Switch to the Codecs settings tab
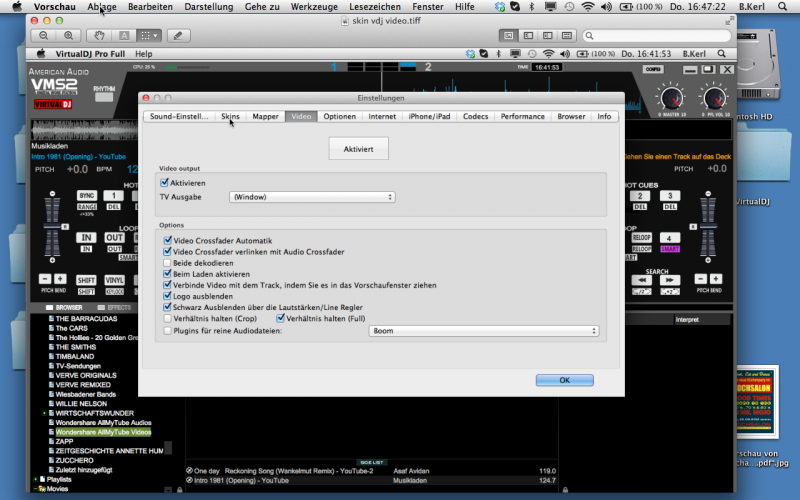This screenshot has width=800, height=500. [476, 117]
